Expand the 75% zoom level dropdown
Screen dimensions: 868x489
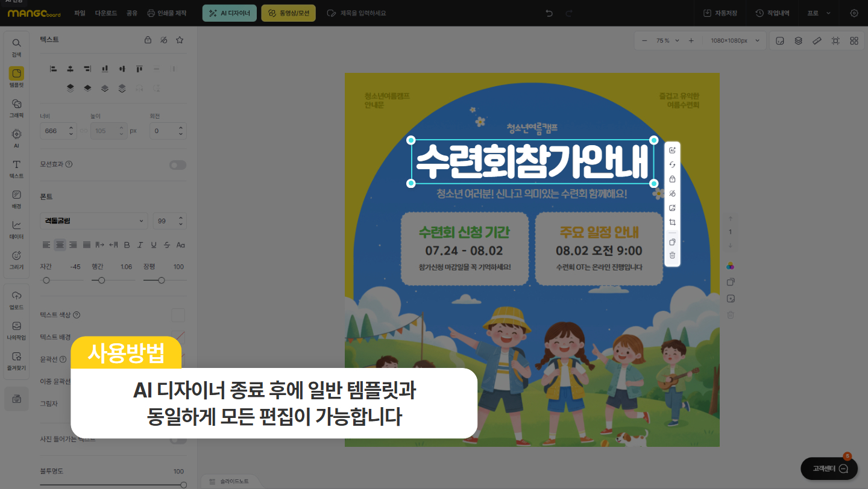click(667, 40)
